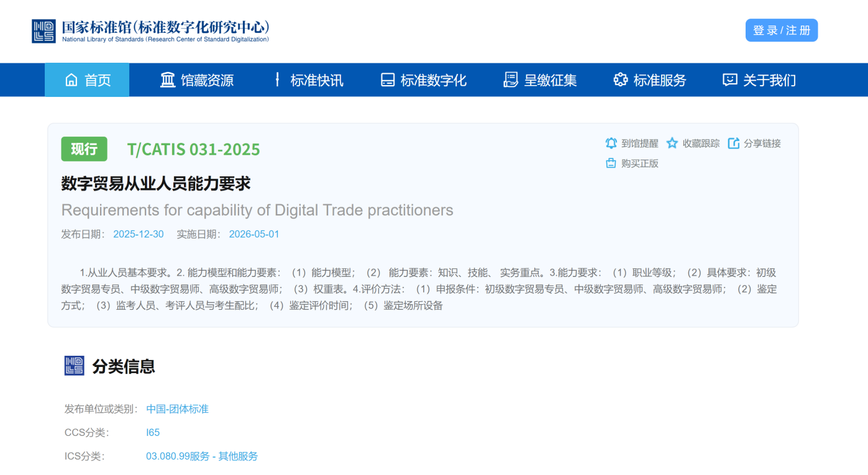Click the icon beside 标准快讯

277,80
